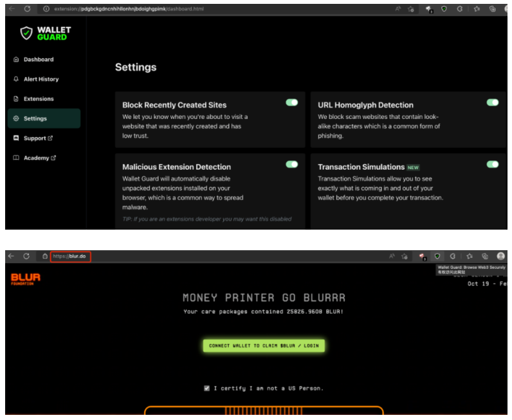The image size is (512, 420).
Task: Select Settings in the Wallet Guard sidebar
Action: click(x=44, y=118)
